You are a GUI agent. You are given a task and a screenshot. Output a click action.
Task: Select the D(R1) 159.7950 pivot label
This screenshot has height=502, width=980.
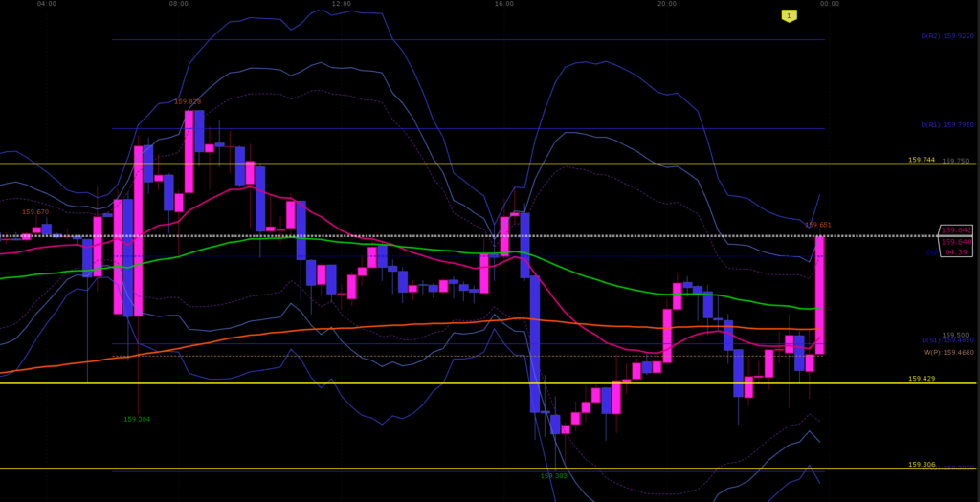click(947, 125)
